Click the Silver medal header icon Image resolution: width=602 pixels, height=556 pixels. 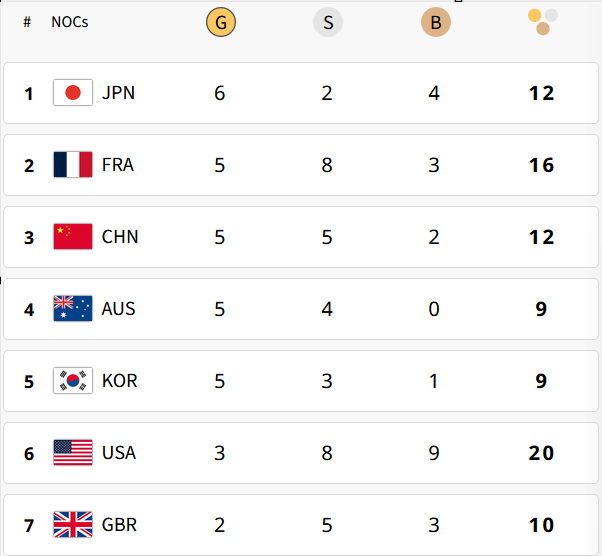[x=328, y=22]
